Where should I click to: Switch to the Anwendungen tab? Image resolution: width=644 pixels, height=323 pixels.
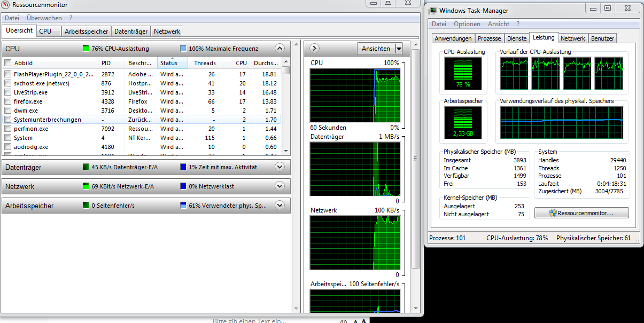coord(453,38)
